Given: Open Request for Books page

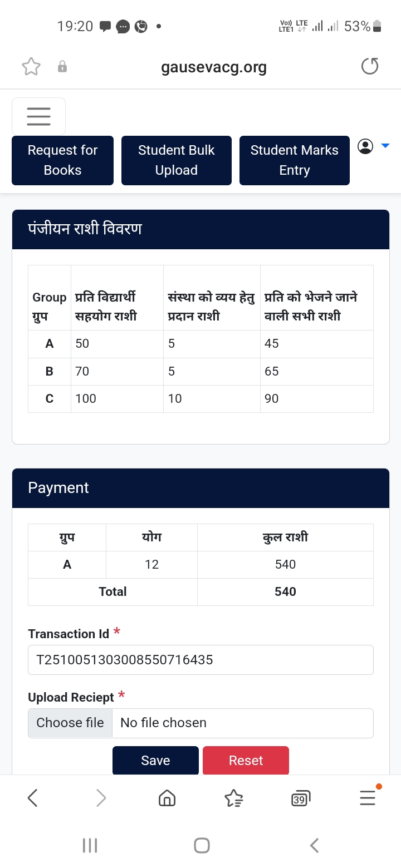Looking at the screenshot, I should [62, 160].
